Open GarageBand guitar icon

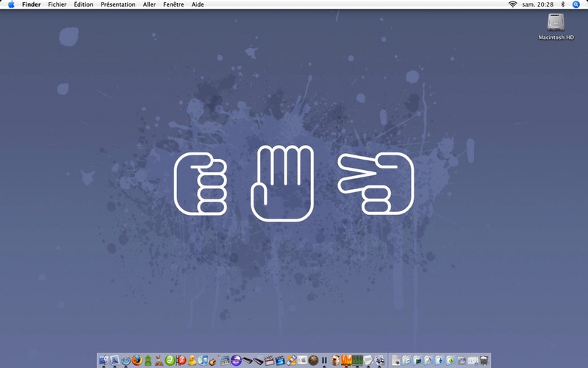click(x=214, y=361)
